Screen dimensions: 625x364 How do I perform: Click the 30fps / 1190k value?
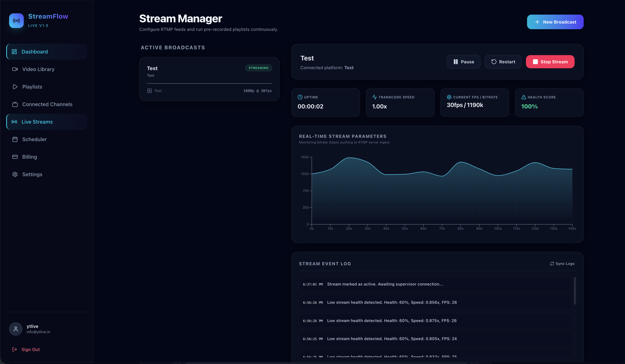(465, 105)
